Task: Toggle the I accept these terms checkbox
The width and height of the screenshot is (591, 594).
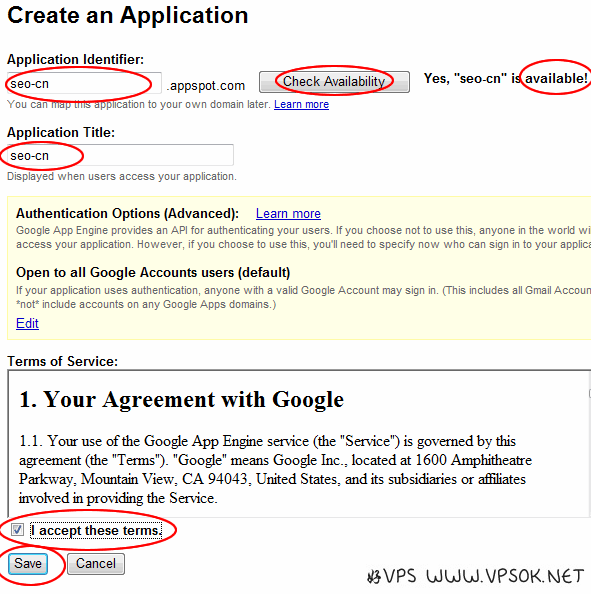Action: tap(17, 529)
